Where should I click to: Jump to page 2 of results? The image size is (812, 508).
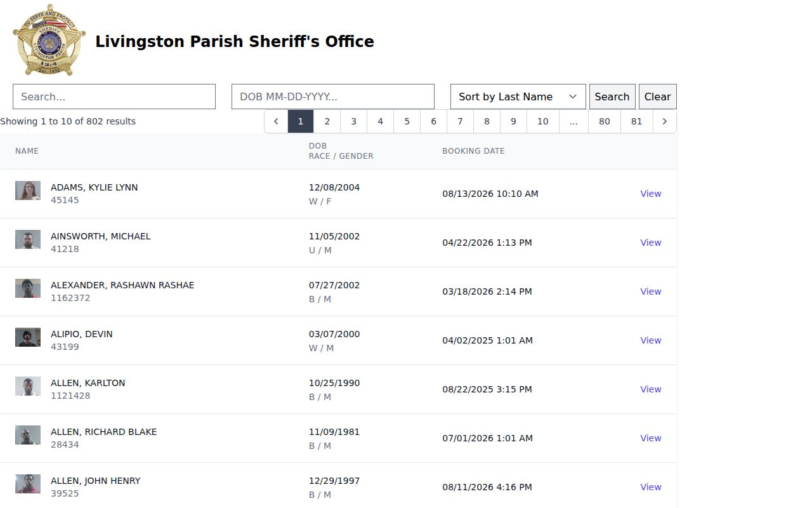point(327,121)
